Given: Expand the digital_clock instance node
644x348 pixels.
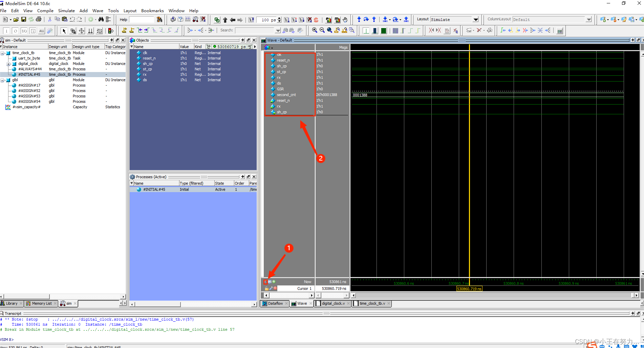Looking at the screenshot, I should click(x=8, y=64).
